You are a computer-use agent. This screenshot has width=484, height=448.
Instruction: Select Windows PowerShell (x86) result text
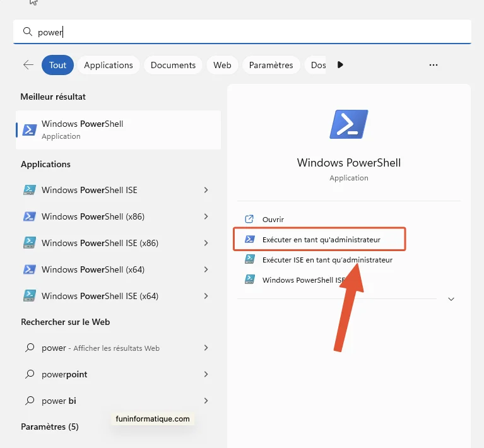(93, 216)
